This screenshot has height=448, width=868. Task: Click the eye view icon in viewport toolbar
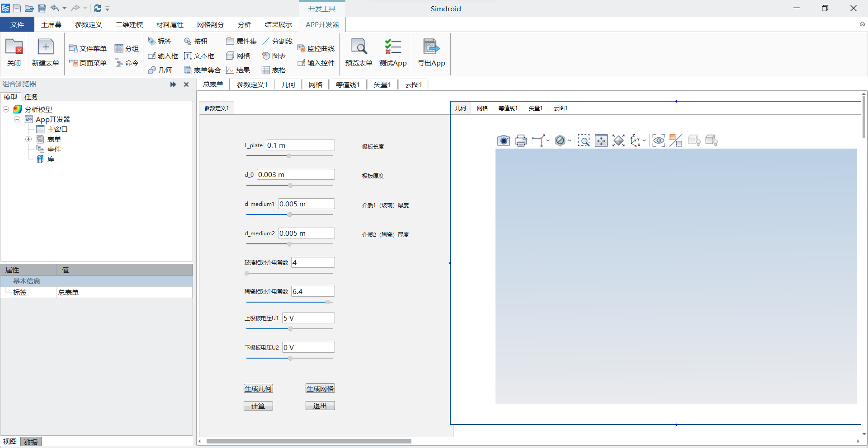pos(659,141)
